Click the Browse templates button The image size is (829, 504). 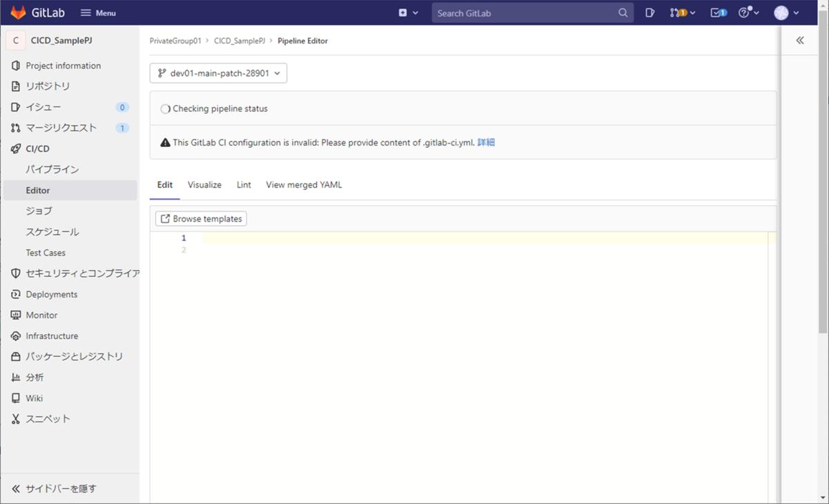click(201, 218)
